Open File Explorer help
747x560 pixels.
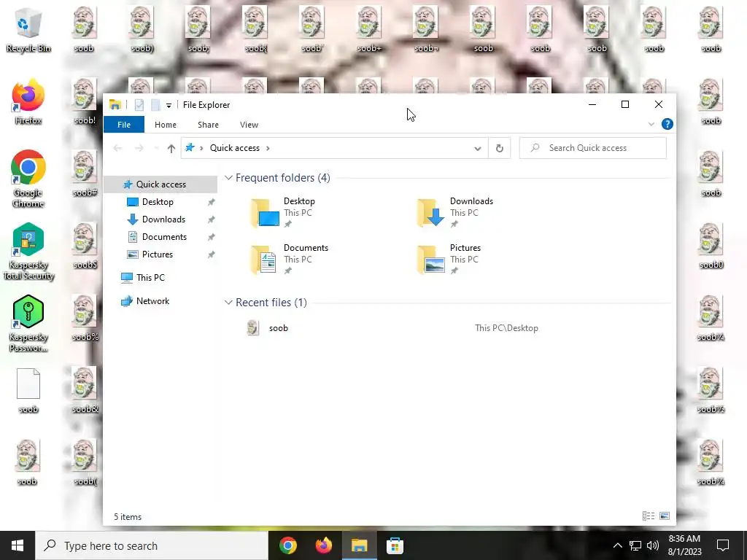(x=667, y=124)
